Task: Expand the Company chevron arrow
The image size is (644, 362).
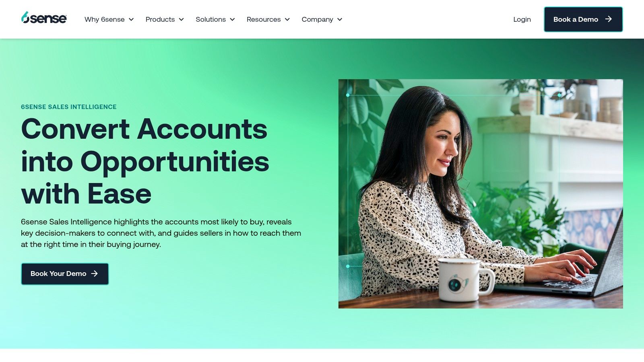Action: coord(340,19)
